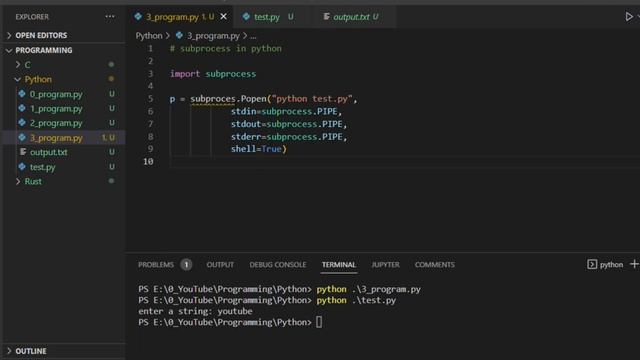Click the EXPLORER sidebar title
The height and width of the screenshot is (360, 640).
coord(32,17)
